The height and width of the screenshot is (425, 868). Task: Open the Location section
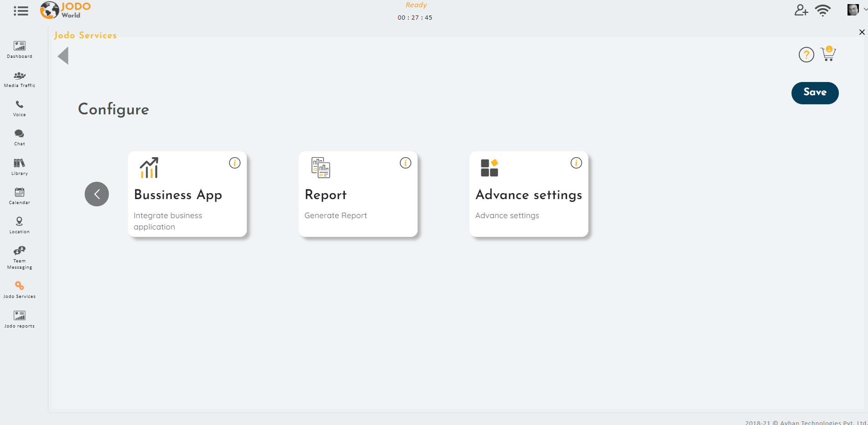point(19,224)
